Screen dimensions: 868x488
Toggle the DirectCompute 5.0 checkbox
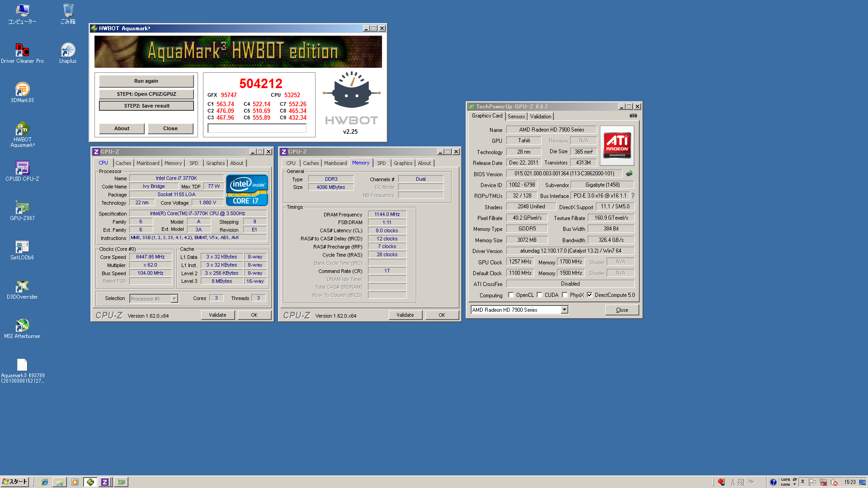coord(590,295)
